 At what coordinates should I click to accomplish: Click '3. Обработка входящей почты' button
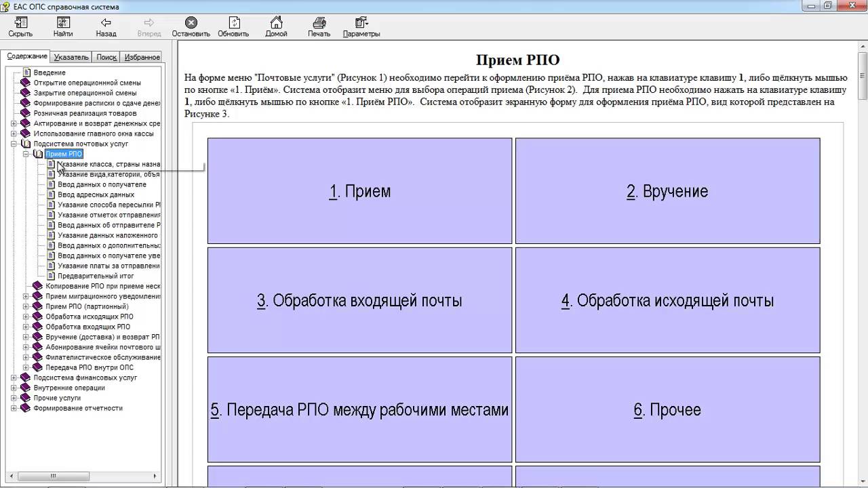pyautogui.click(x=359, y=300)
